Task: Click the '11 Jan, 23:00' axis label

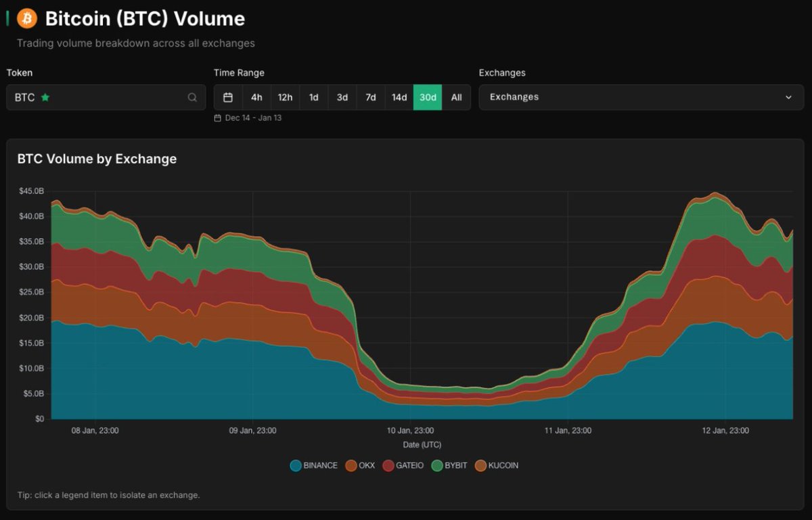Action: click(x=568, y=431)
